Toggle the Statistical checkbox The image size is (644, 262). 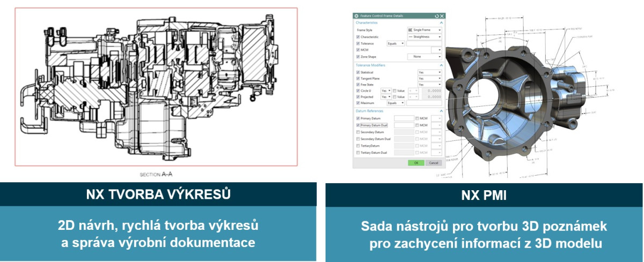pyautogui.click(x=358, y=72)
